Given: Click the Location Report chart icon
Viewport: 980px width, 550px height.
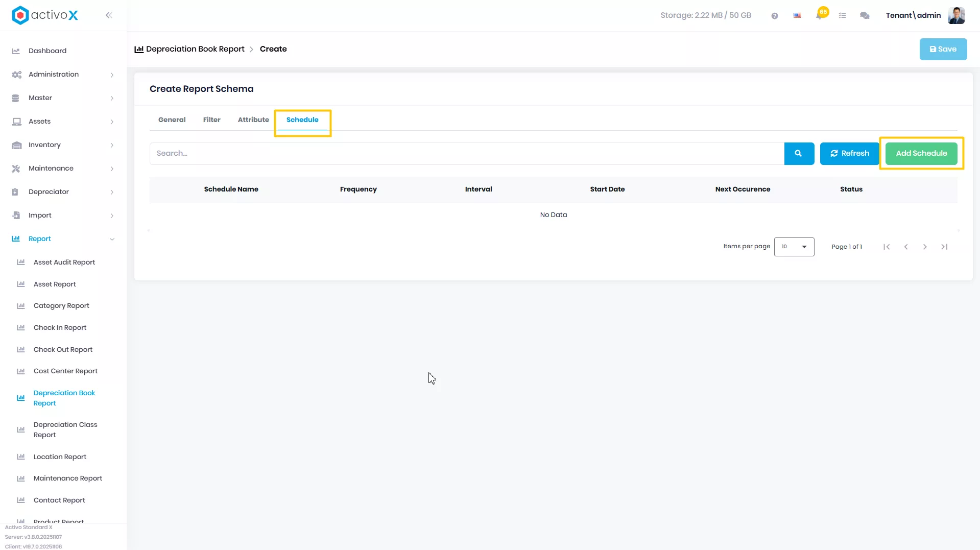Looking at the screenshot, I should pos(21,457).
